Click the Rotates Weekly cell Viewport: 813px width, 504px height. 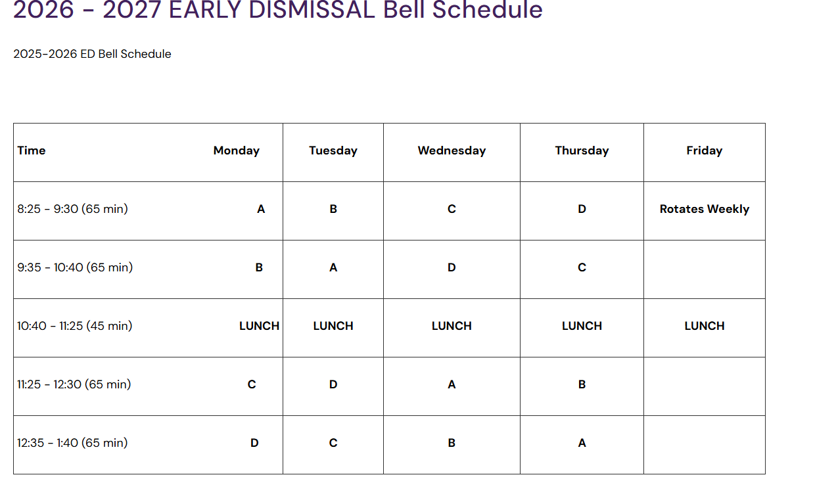pos(705,209)
